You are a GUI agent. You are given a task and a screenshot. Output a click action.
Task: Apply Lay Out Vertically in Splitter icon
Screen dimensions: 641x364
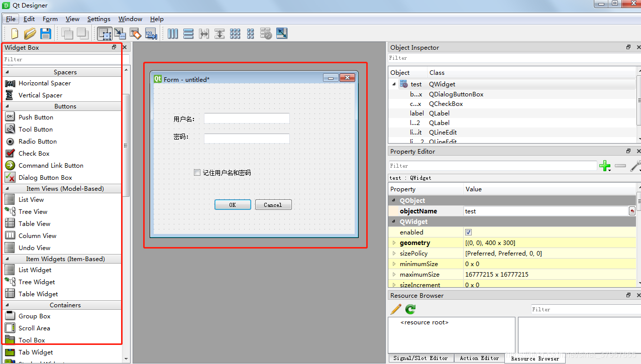point(220,34)
